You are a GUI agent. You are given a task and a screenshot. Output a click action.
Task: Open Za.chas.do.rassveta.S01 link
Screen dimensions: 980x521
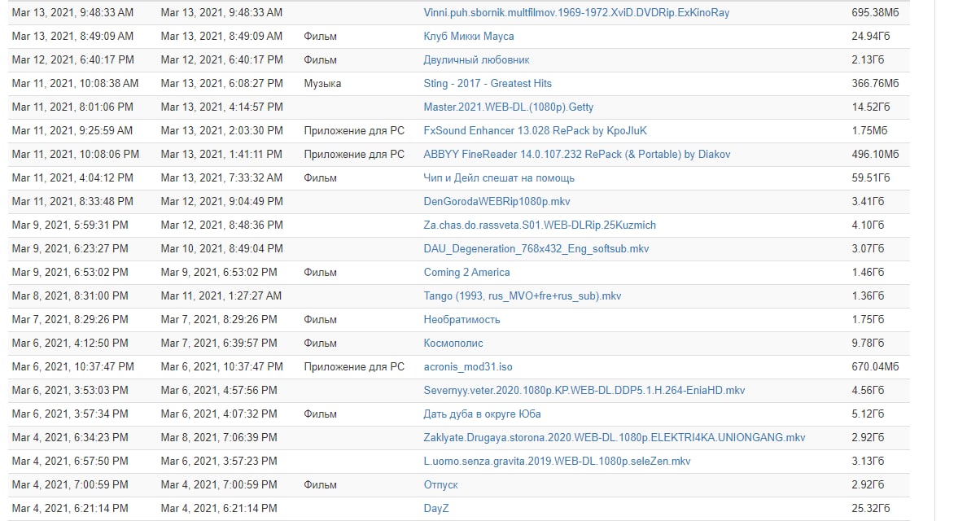click(540, 225)
